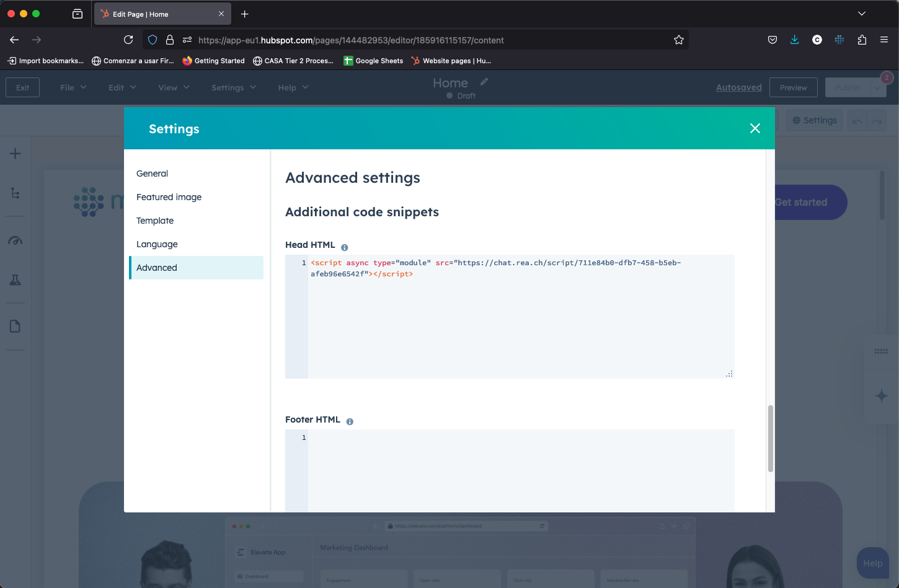Open the Firefox downloads panel
The image size is (899, 588).
(x=794, y=40)
